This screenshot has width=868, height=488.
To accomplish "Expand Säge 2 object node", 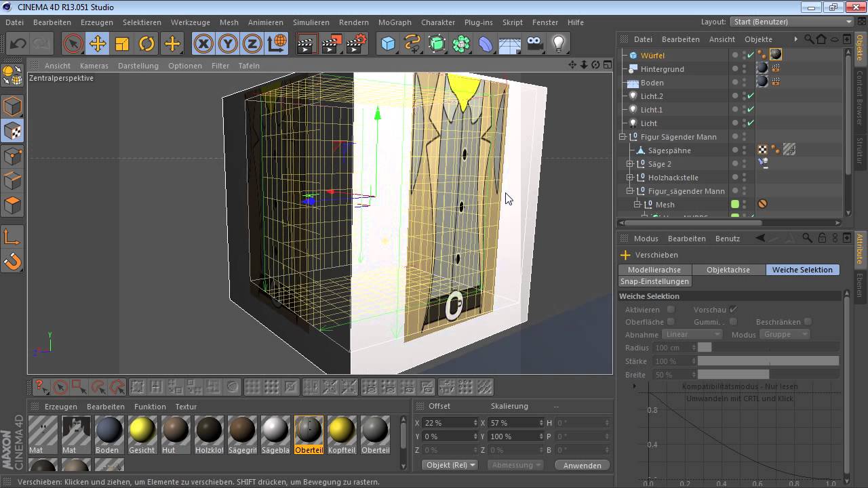I will coord(630,164).
